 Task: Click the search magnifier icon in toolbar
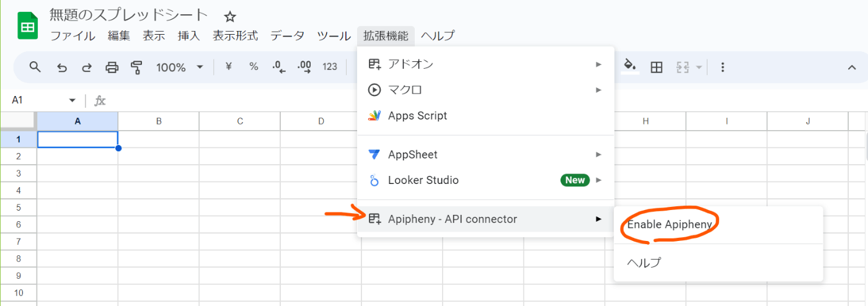click(35, 67)
